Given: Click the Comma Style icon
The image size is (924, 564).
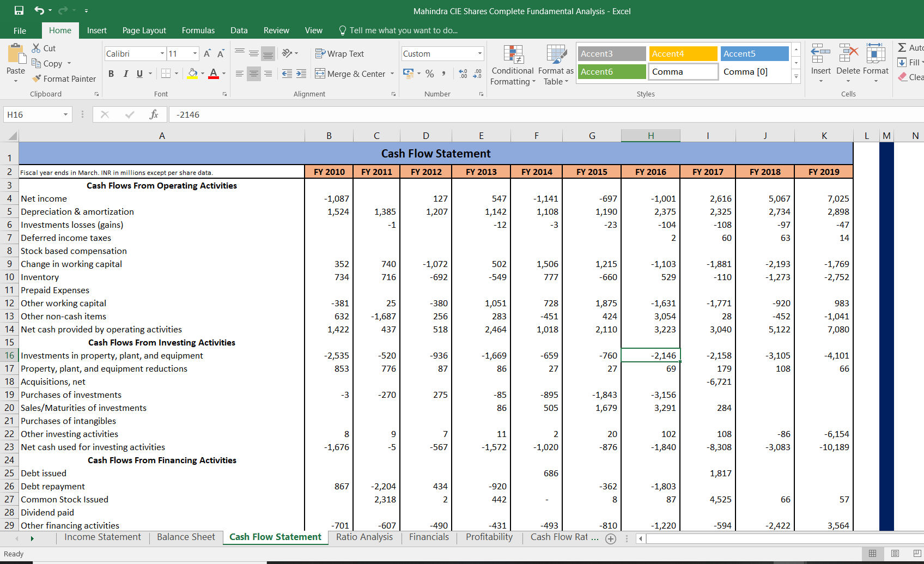Looking at the screenshot, I should point(444,73).
